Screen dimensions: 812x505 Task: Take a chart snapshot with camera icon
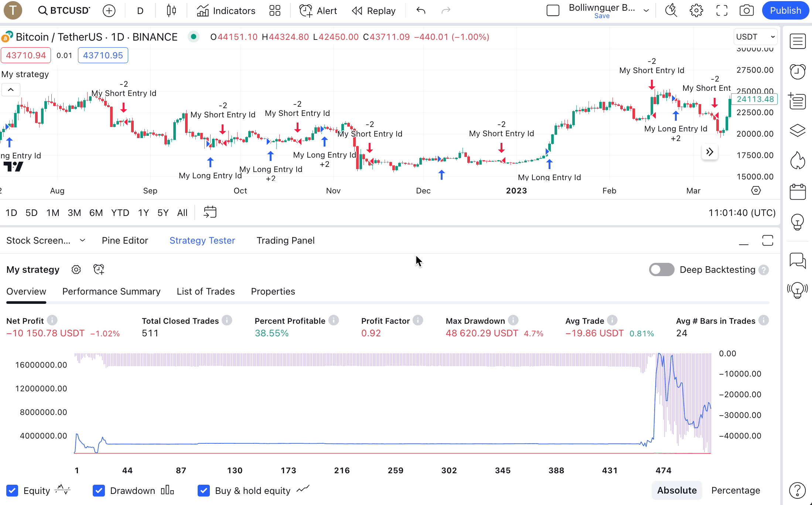pos(747,10)
